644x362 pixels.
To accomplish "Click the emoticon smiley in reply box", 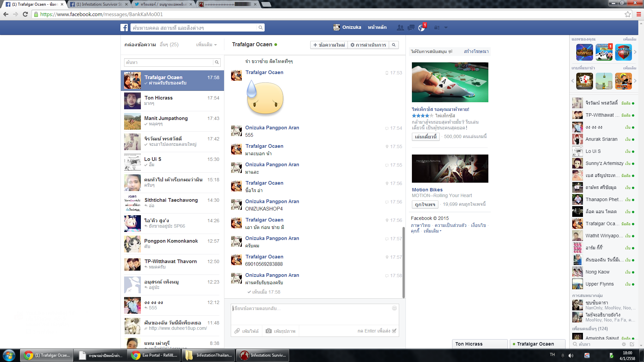I will point(394,308).
